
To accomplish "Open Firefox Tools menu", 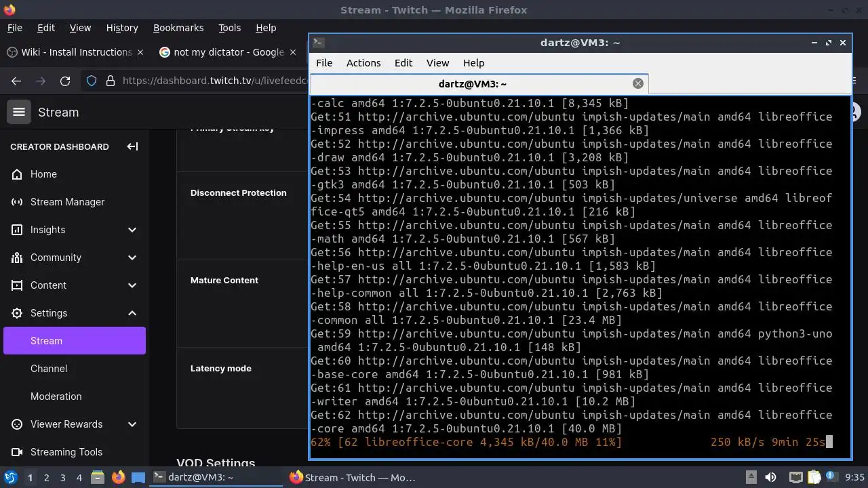I will tap(229, 28).
